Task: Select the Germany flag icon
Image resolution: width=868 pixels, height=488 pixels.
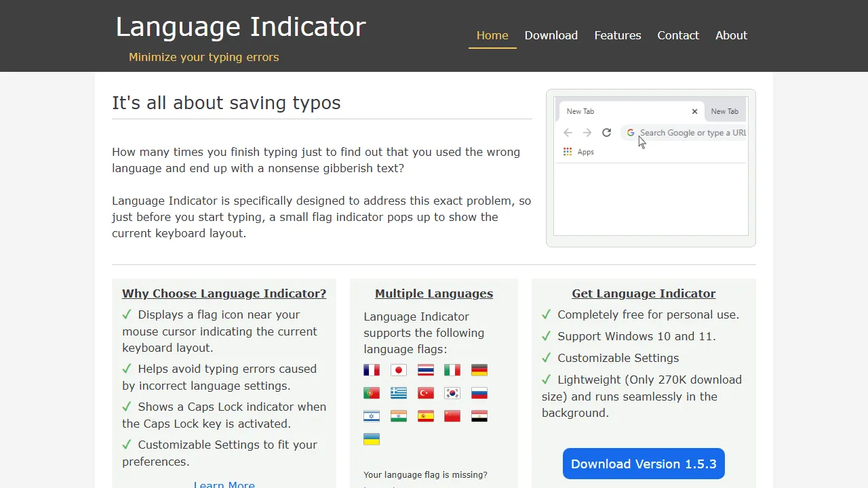Action: point(479,370)
